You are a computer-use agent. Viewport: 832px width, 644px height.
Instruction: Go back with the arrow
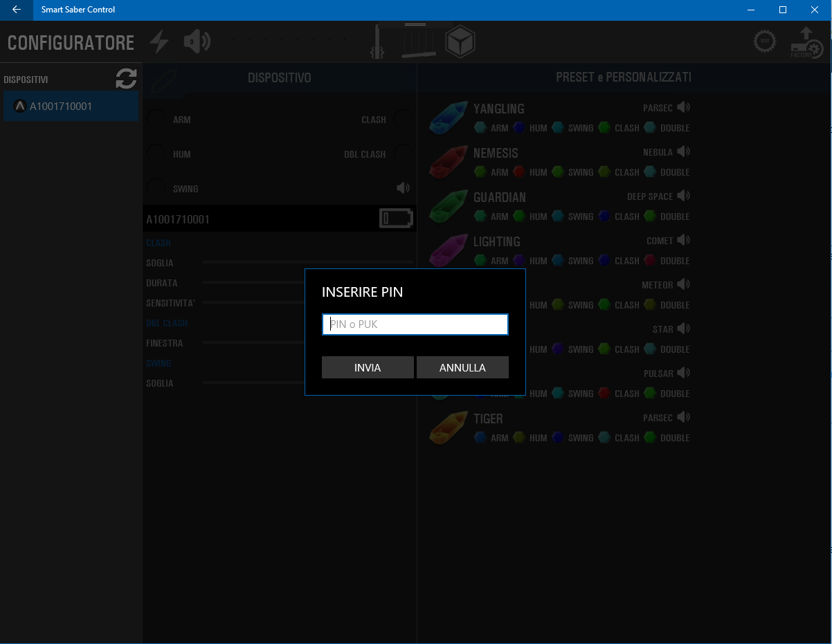pos(17,10)
